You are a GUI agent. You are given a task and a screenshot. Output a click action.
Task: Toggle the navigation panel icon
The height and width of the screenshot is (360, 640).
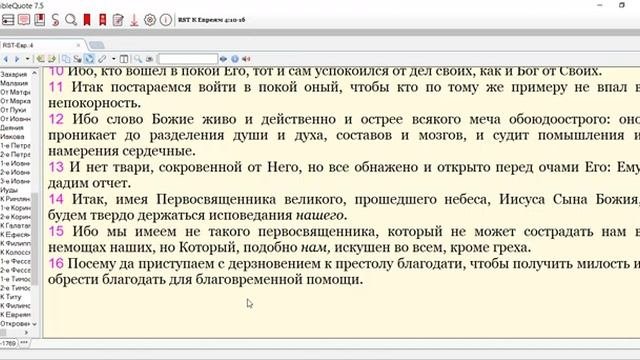[8, 20]
